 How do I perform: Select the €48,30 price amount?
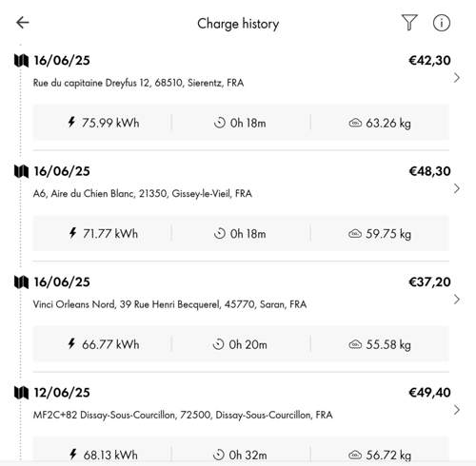click(429, 171)
